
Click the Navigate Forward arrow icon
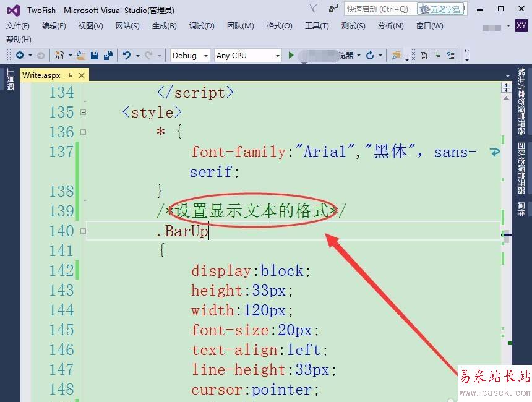pos(41,55)
